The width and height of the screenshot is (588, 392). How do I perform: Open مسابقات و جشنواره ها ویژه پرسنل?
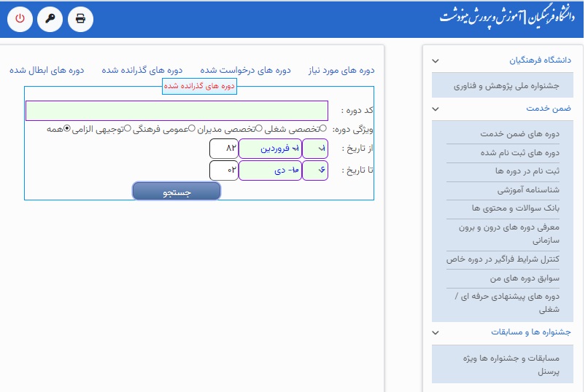[x=511, y=364]
